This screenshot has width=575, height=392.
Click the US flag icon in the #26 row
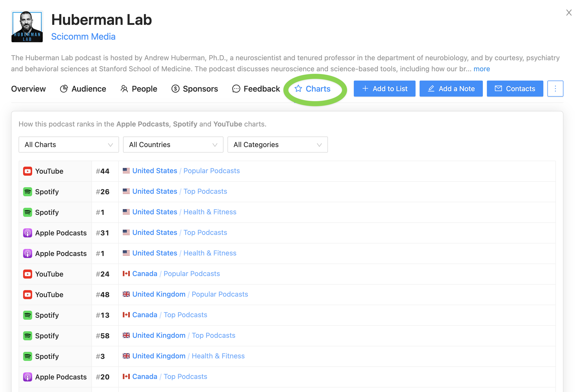pyautogui.click(x=126, y=191)
